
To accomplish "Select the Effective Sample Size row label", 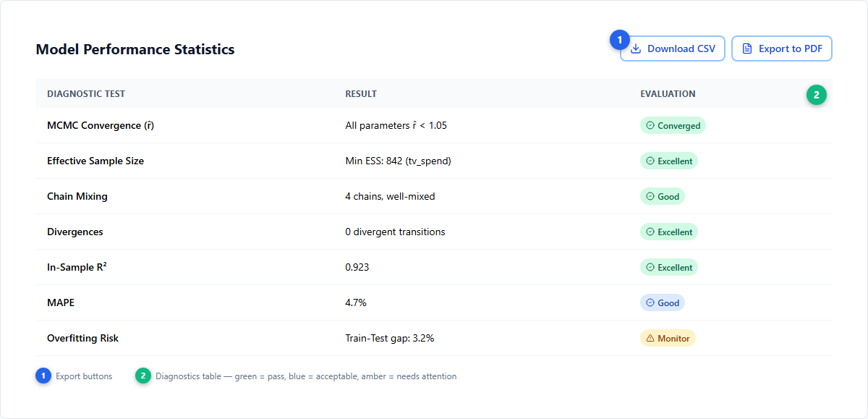I will [95, 161].
